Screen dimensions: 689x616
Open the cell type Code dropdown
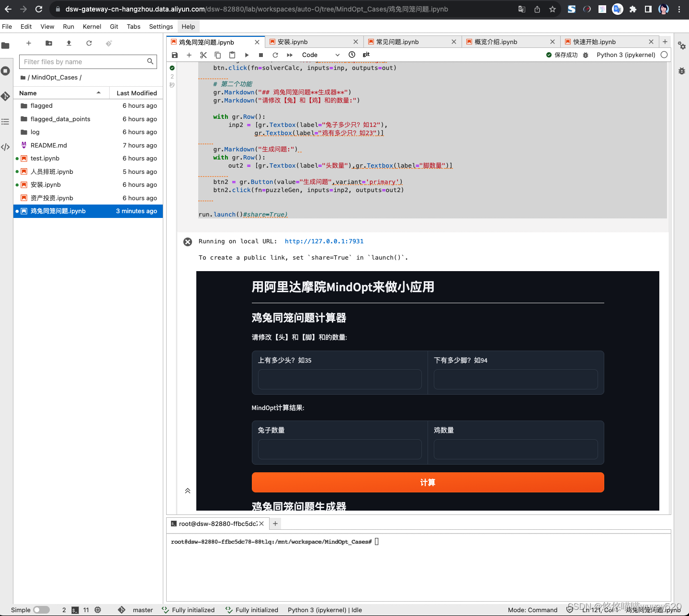click(321, 55)
